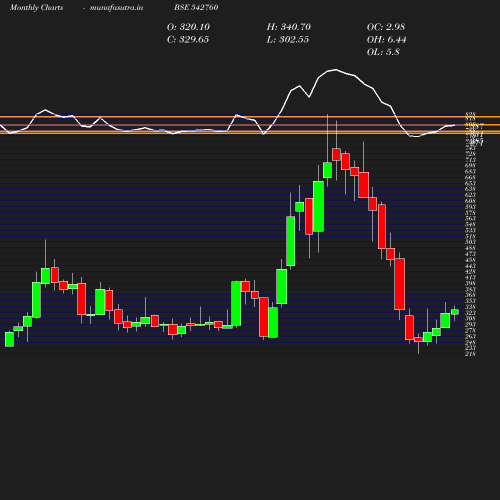The height and width of the screenshot is (500, 500).
Task: Click the 'OL: 5.8' reading
Action: [383, 52]
